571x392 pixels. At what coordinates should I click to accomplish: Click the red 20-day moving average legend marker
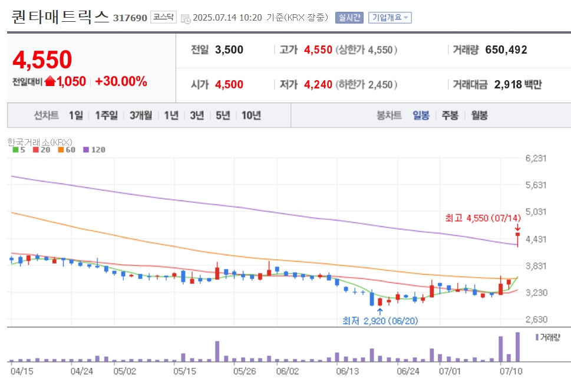pyautogui.click(x=36, y=150)
